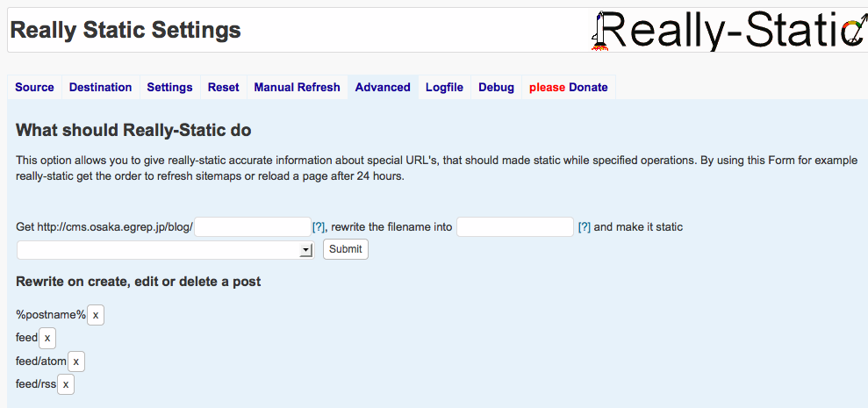The width and height of the screenshot is (868, 408).
Task: Click the Submit button
Action: [x=346, y=249]
